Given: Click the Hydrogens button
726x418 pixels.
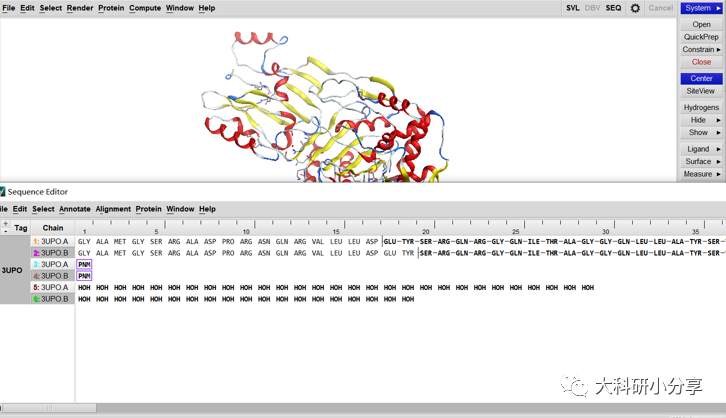Looking at the screenshot, I should click(x=701, y=107).
